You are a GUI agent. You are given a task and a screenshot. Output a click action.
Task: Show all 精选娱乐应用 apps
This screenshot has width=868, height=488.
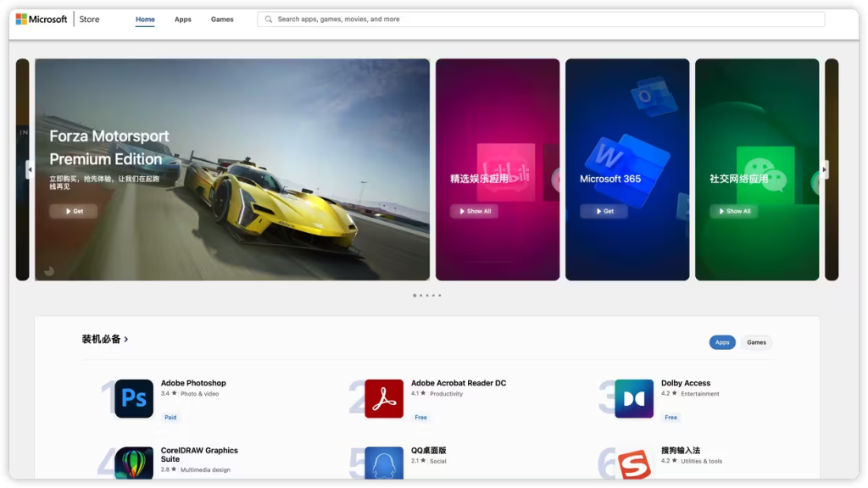click(475, 211)
